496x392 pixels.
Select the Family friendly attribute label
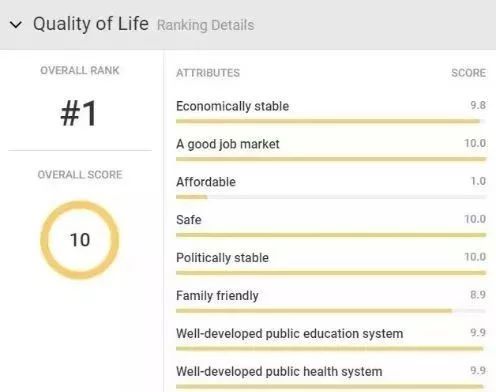coord(217,296)
